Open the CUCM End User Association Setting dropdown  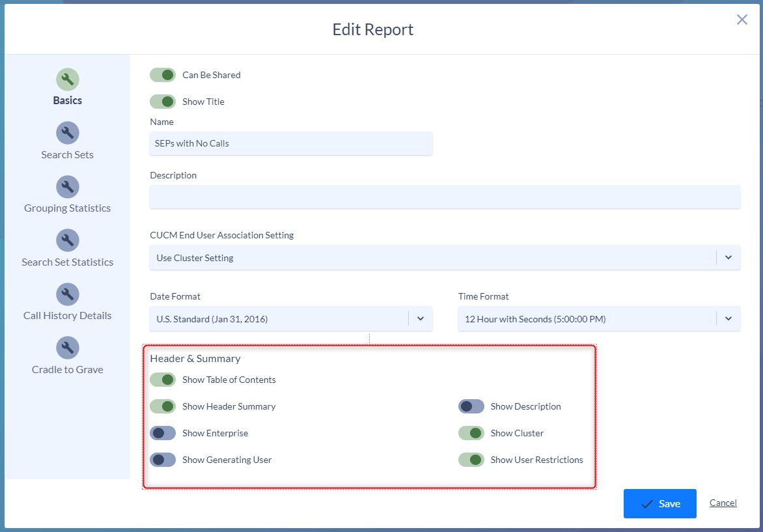728,257
